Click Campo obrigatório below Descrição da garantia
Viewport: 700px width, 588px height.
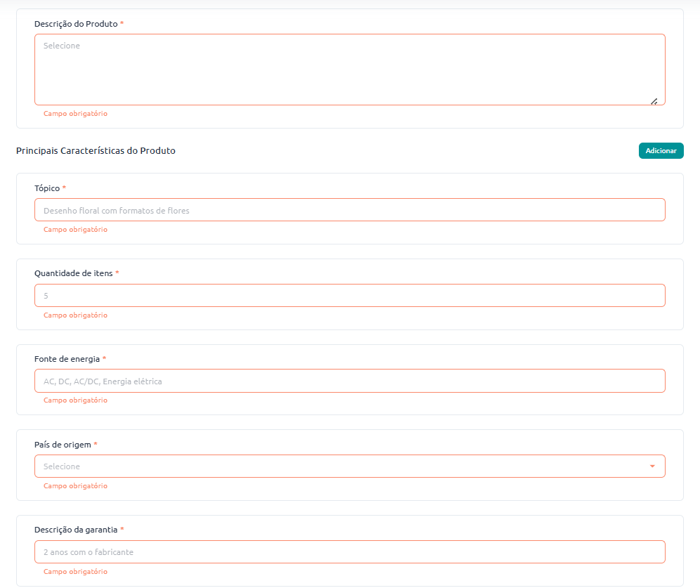75,572
